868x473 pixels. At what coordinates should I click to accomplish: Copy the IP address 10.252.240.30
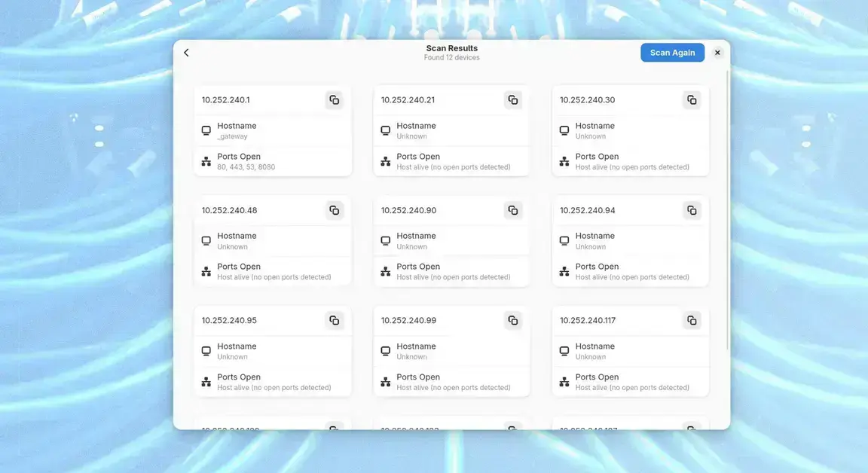(692, 100)
